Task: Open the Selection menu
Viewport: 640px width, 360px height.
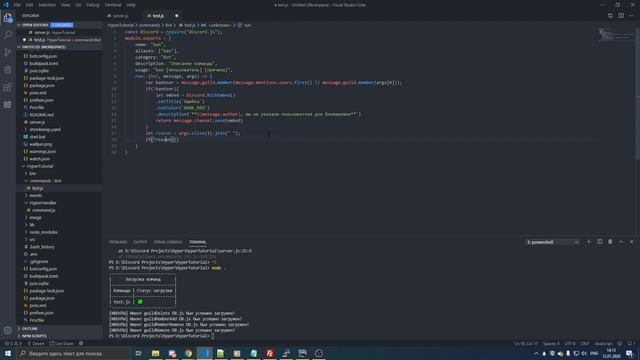Action: click(x=47, y=5)
